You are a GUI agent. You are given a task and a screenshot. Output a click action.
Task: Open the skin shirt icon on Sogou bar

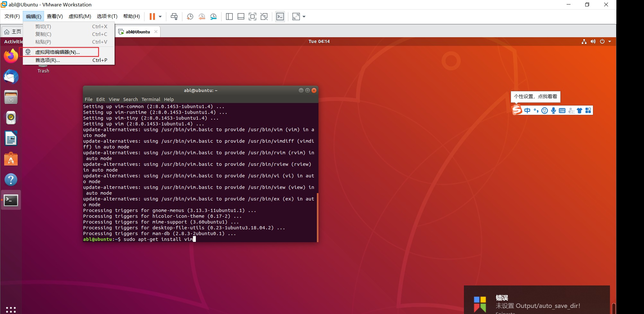coord(579,111)
